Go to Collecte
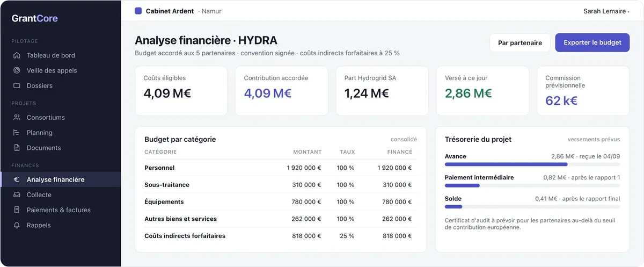The width and height of the screenshot is (644, 267). (61, 194)
